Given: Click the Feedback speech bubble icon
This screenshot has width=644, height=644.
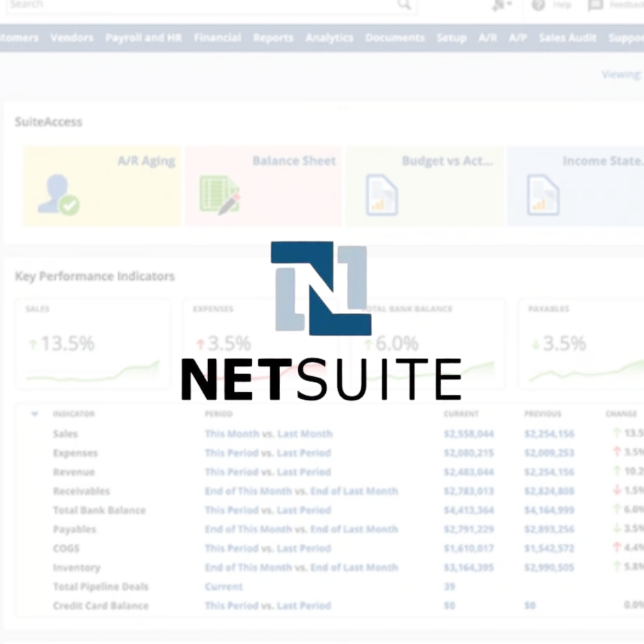Looking at the screenshot, I should coord(596,5).
